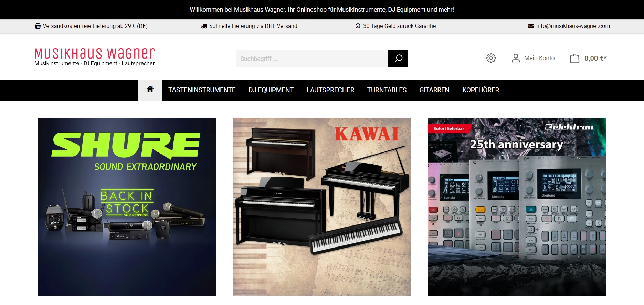Select the Kopfhörer category
The image size is (644, 305).
(x=481, y=90)
